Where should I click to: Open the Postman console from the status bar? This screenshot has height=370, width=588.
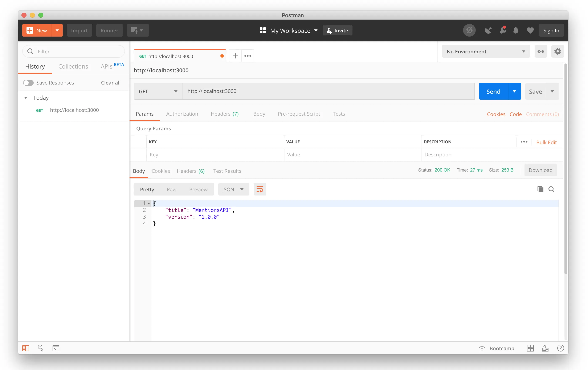[56, 348]
